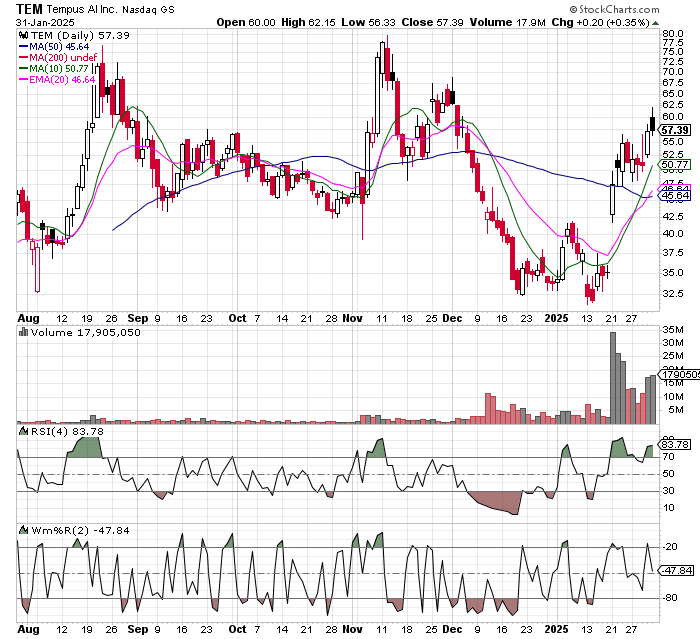
Task: Click the 27 label on the bottom date axis
Action: pos(631,629)
